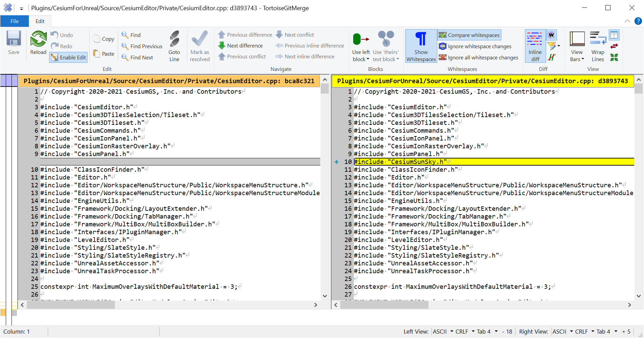Click the highlighted CesiumSunSky.h added line
Screen dimensions: 644x338
(x=494, y=162)
